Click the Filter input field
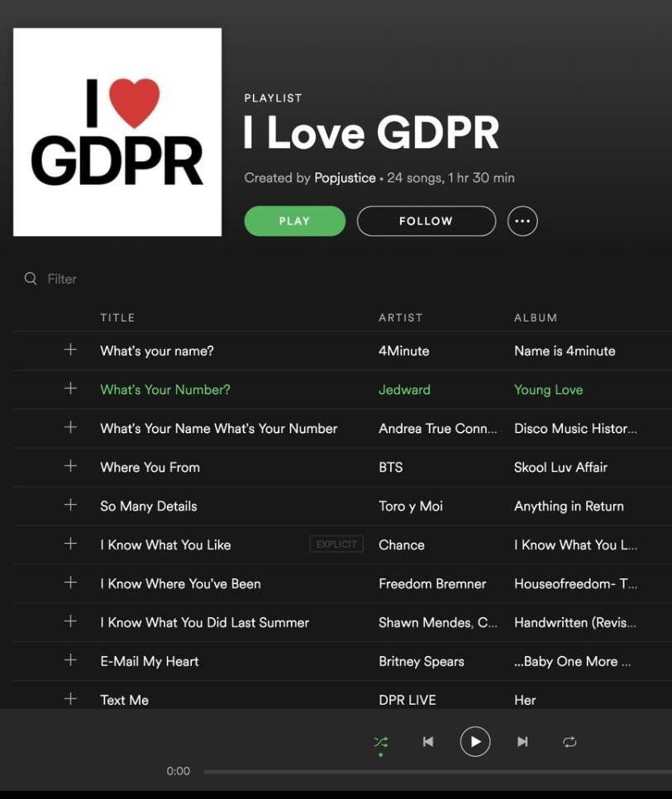The width and height of the screenshot is (672, 799). tap(62, 278)
